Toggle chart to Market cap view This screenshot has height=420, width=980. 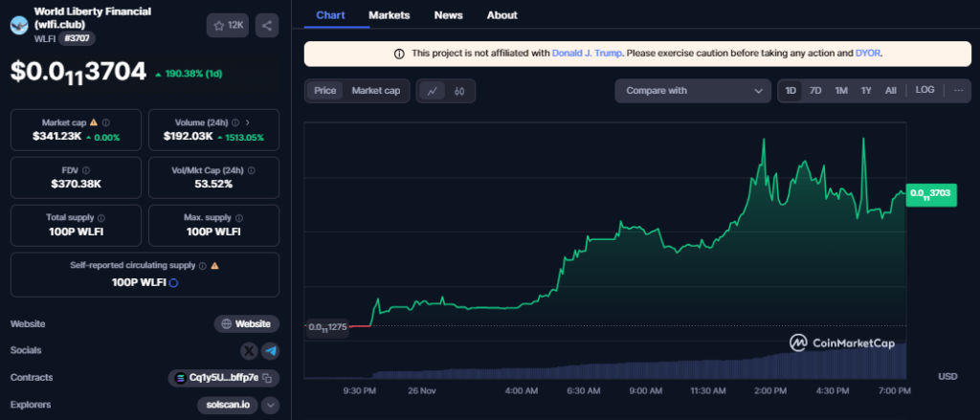(375, 91)
